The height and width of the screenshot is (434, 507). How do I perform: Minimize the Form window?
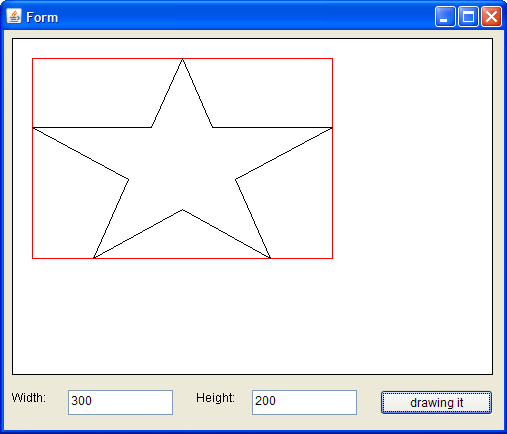tap(445, 16)
